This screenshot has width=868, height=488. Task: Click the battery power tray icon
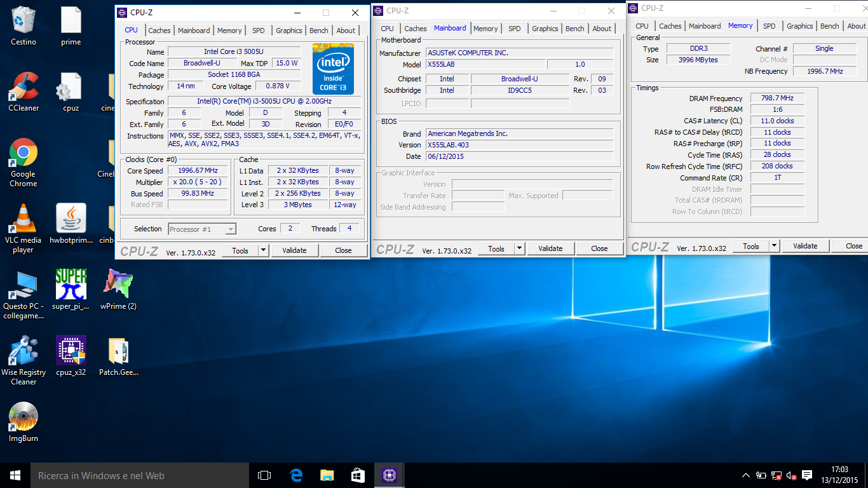point(761,475)
